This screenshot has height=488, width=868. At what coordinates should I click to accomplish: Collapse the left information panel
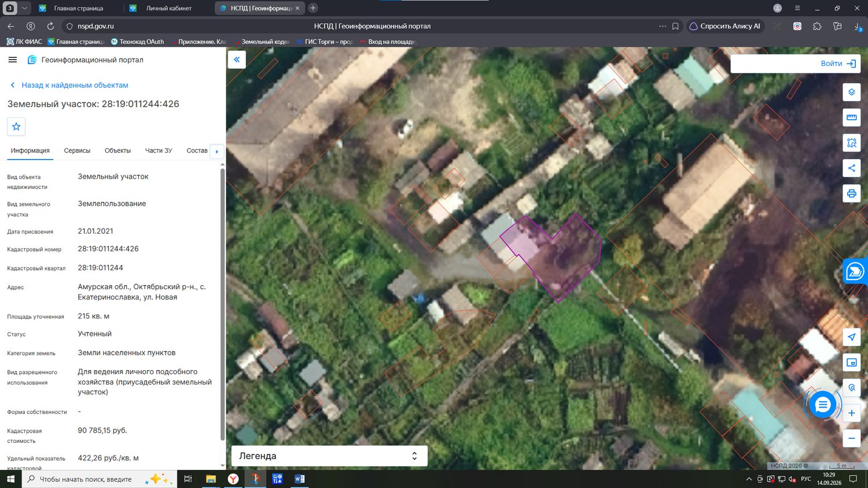[x=237, y=60]
